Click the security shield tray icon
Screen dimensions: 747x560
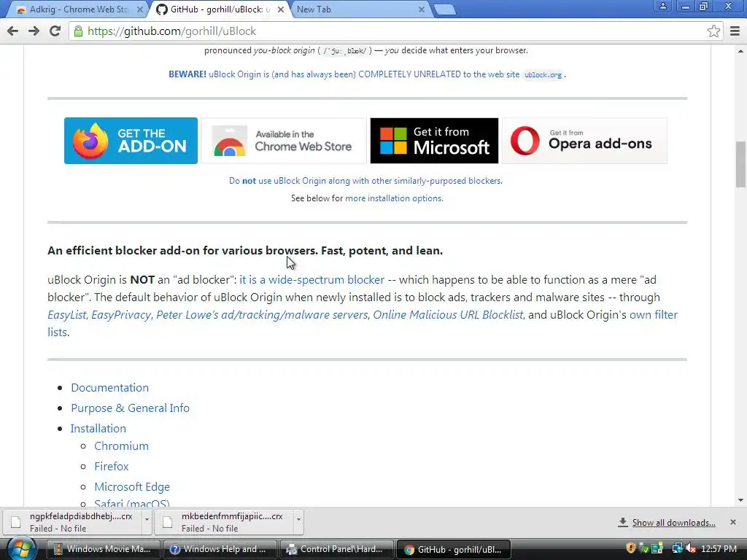point(631,548)
